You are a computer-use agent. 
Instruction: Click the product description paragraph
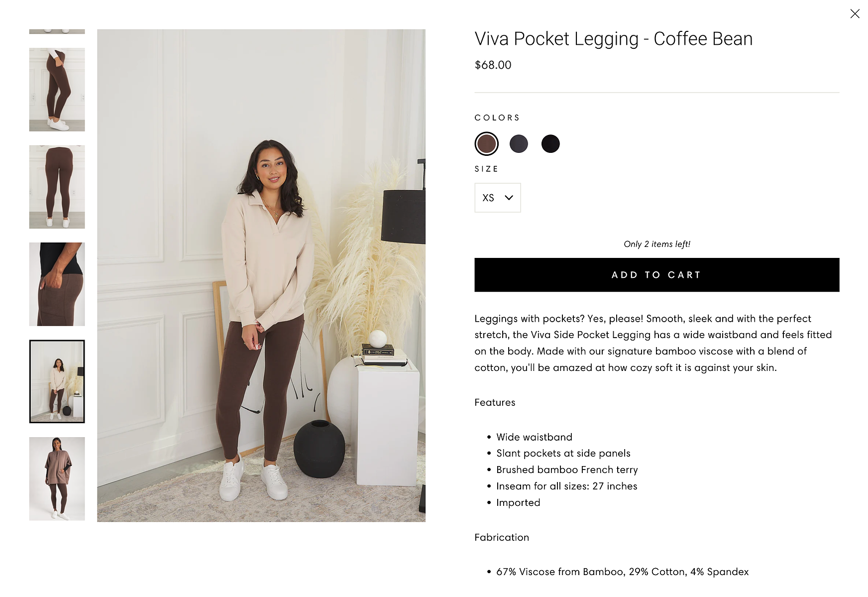tap(653, 343)
